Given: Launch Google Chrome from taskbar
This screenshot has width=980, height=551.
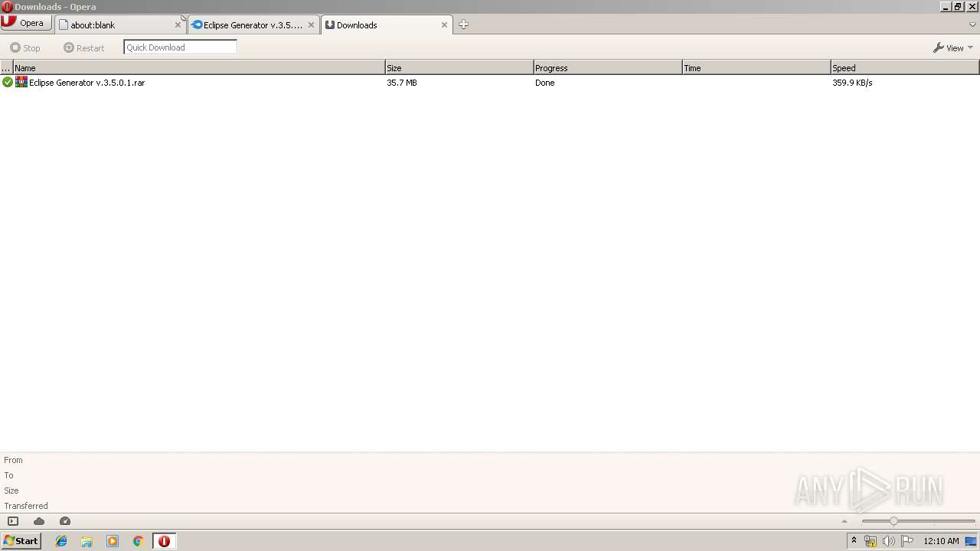Looking at the screenshot, I should [139, 541].
